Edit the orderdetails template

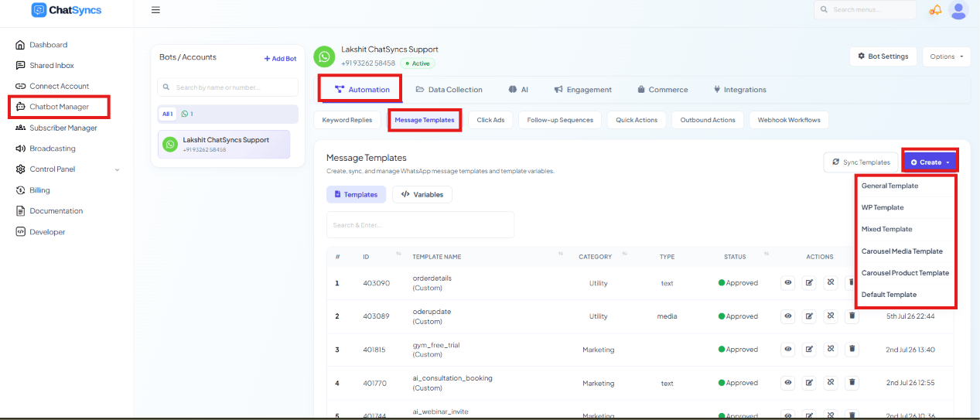(x=809, y=283)
